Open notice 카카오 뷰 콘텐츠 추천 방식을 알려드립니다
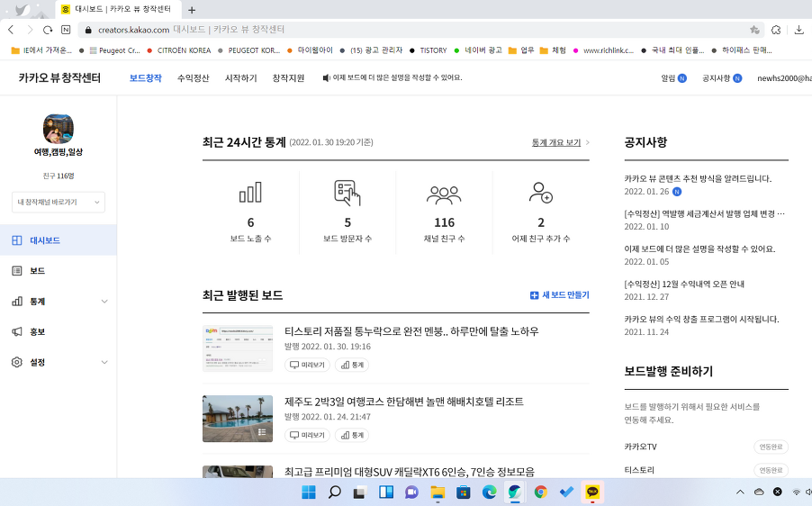This screenshot has height=506, width=812. (x=698, y=178)
